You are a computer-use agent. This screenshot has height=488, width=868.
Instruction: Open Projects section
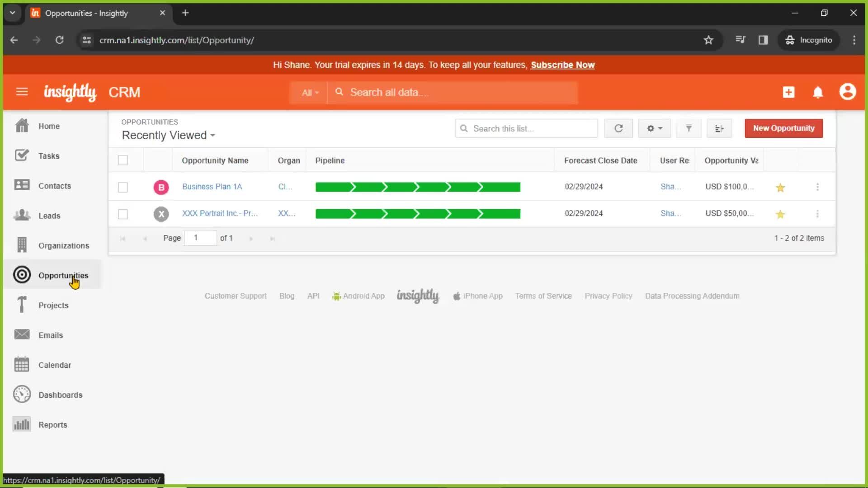[x=53, y=305]
